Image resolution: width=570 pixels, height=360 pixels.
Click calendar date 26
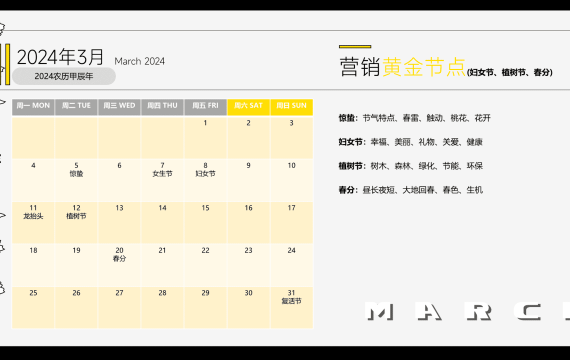pos(76,293)
